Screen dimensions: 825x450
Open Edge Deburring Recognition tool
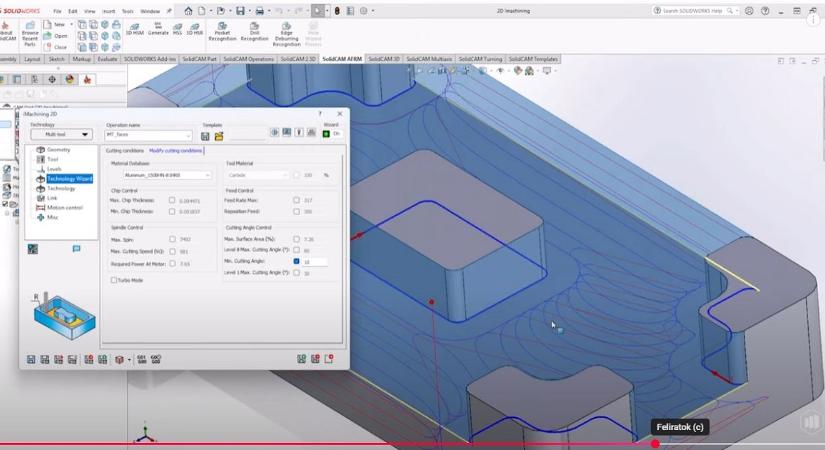pos(286,34)
